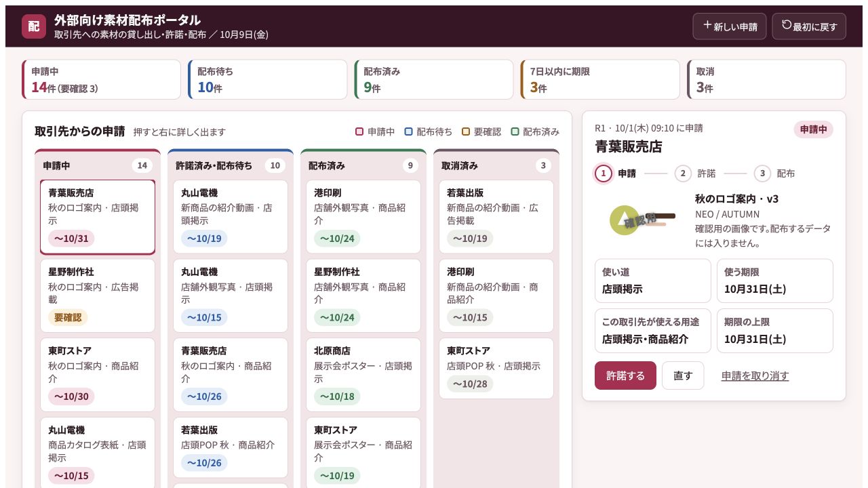Open 丸山電機 商品カタログ表紙 card
The width and height of the screenshot is (868, 488).
tap(98, 452)
